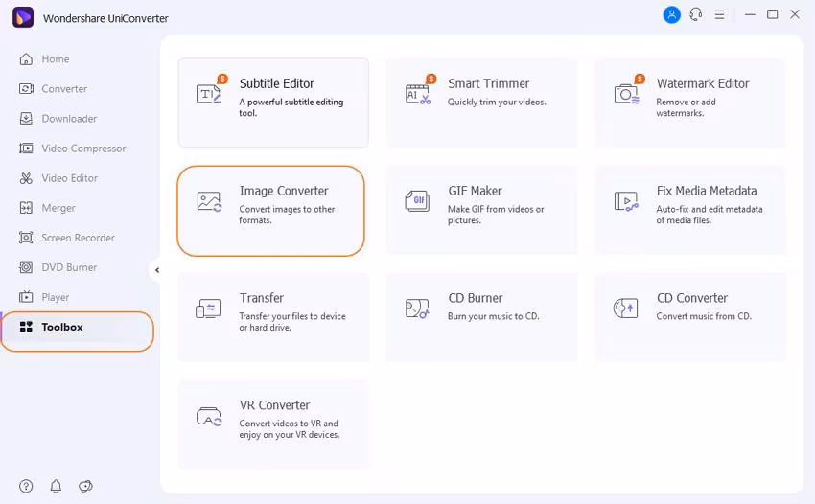The height and width of the screenshot is (504, 815).
Task: Launch the Smart Trimmer tool
Action: [481, 102]
